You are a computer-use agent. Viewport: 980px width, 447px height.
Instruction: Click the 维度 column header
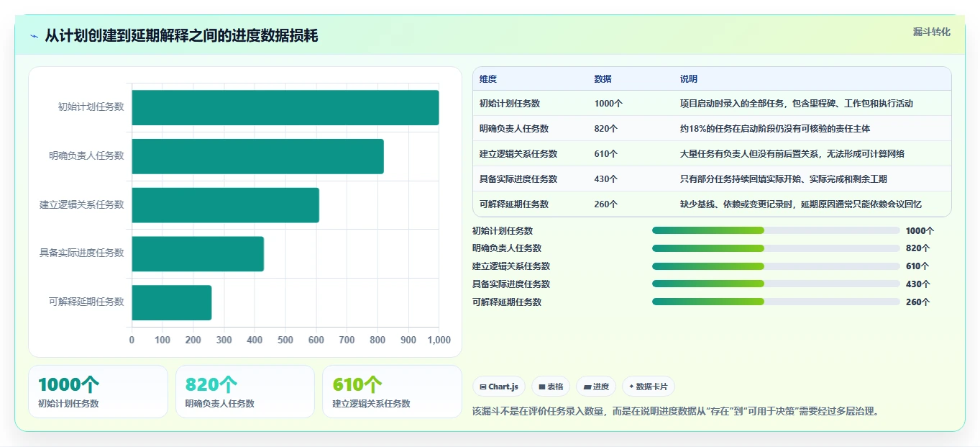pyautogui.click(x=488, y=79)
